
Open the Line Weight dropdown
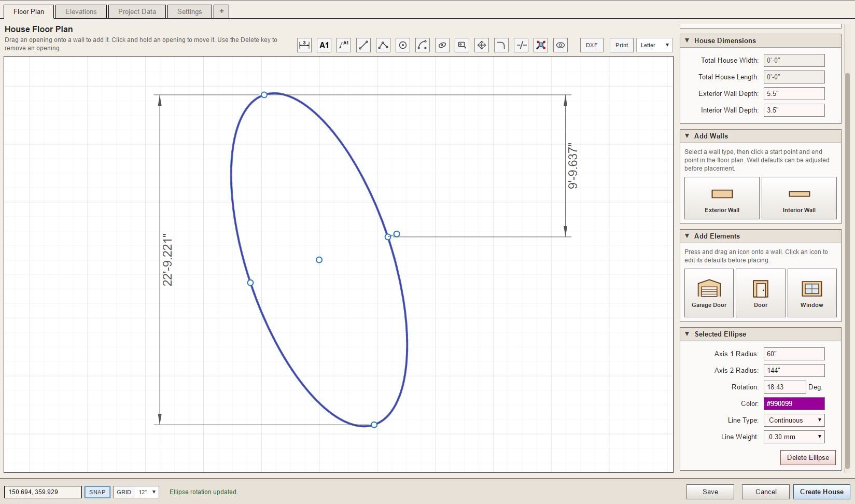pyautogui.click(x=794, y=437)
